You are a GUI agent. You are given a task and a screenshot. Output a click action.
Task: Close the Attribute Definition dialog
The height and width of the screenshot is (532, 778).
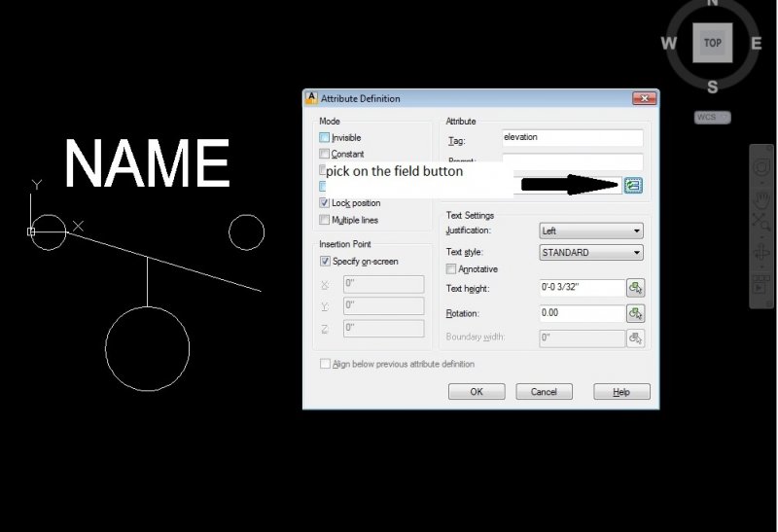tap(644, 98)
